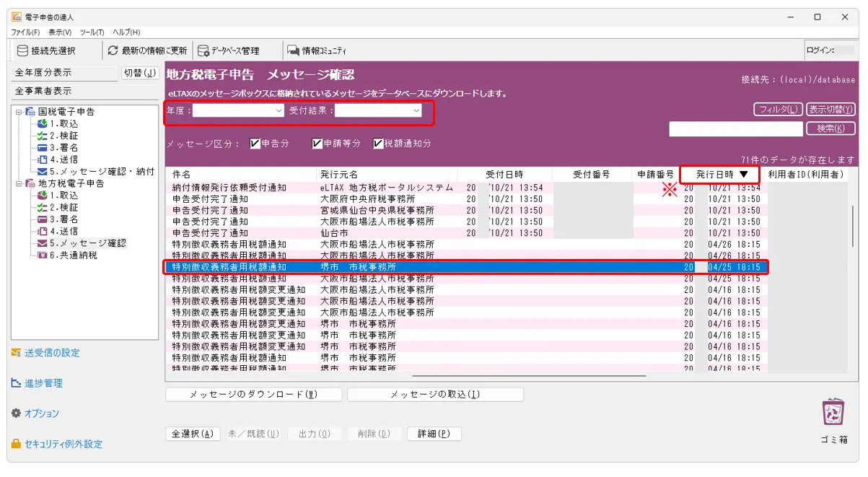868x477 pixels.
Task: Click the 接続先選択 database icon in toolbar
Action: (x=23, y=51)
